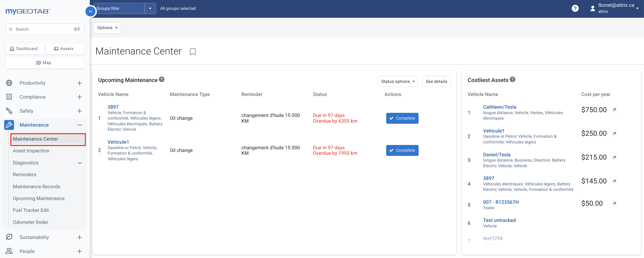Open Maintenance Records menu item
644x258 pixels.
point(37,187)
